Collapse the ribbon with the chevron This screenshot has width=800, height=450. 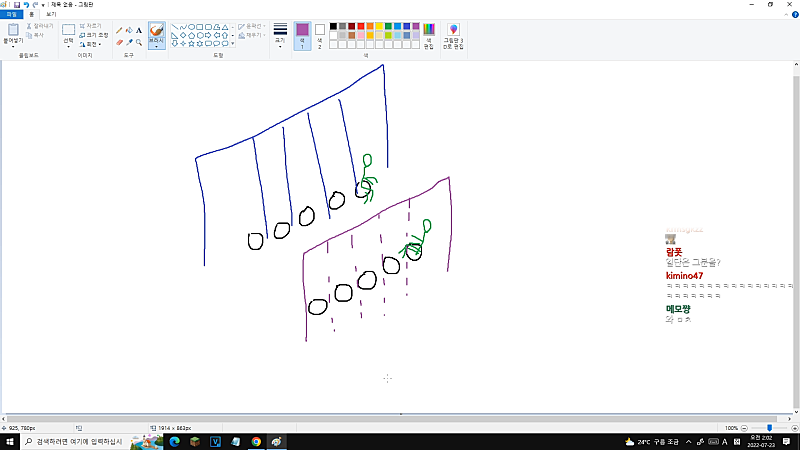point(786,15)
